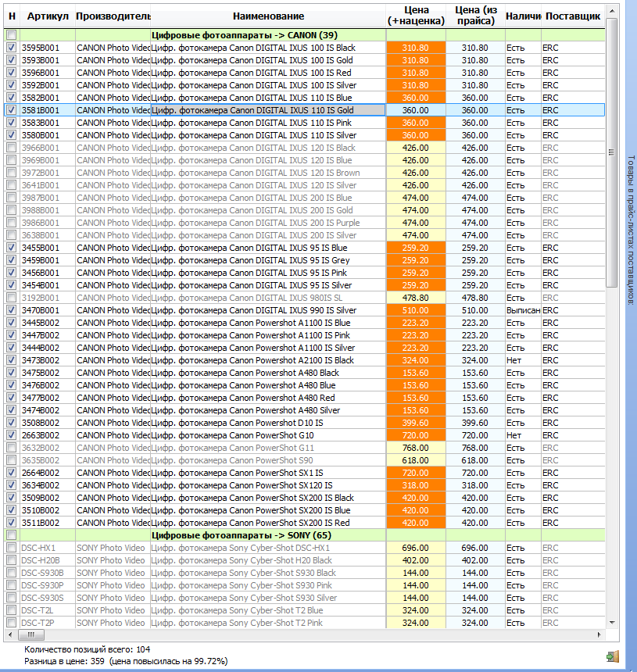Toggle checkbox for 3966B001 IXUS 120 IS Black
Image resolution: width=637 pixels, height=672 pixels.
(x=12, y=148)
